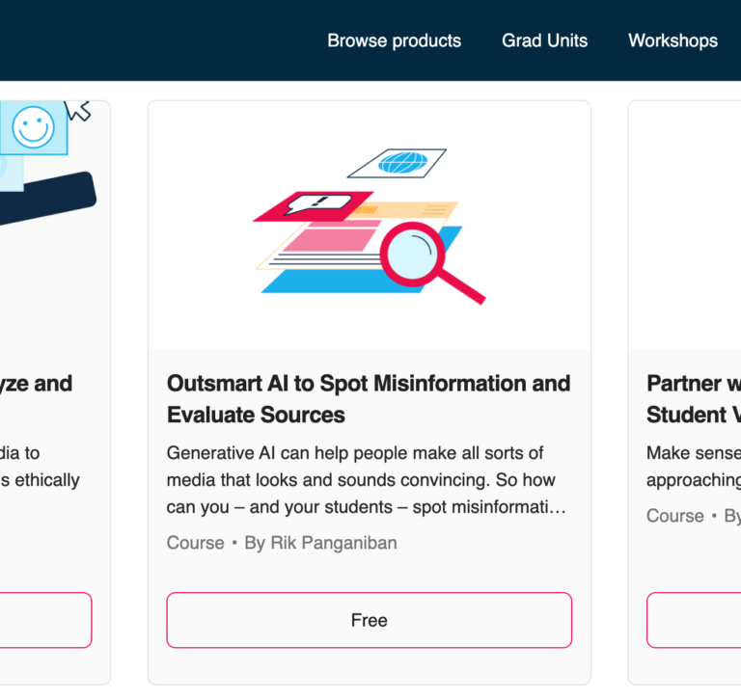Screen dimensions: 741x700
Task: Click the "Make sense" description on right card
Action: pyautogui.click(x=693, y=466)
